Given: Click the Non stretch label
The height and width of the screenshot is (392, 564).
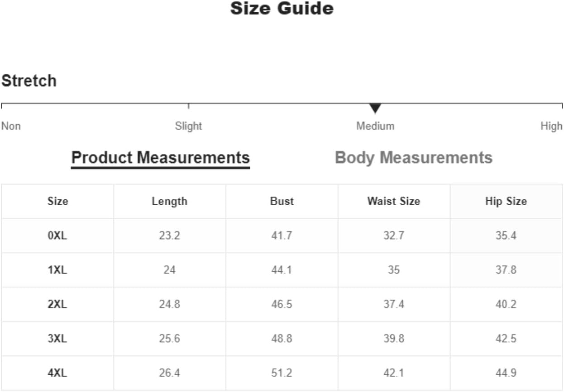Looking at the screenshot, I should pos(11,126).
